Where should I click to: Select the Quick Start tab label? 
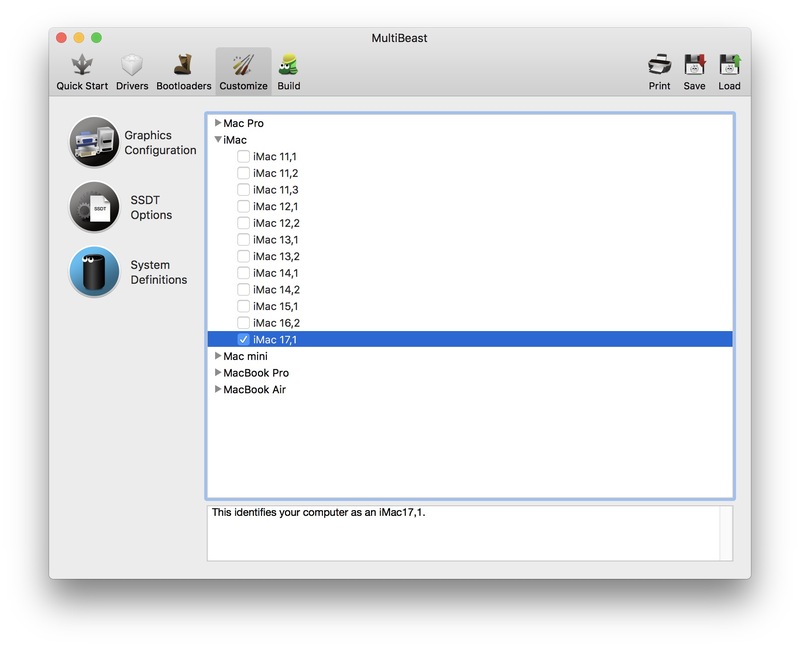point(82,86)
